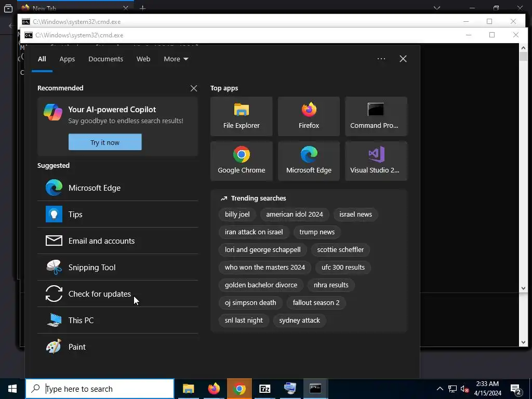Screen dimensions: 532x399
Task: Switch to the Web search tab
Action: click(x=143, y=59)
